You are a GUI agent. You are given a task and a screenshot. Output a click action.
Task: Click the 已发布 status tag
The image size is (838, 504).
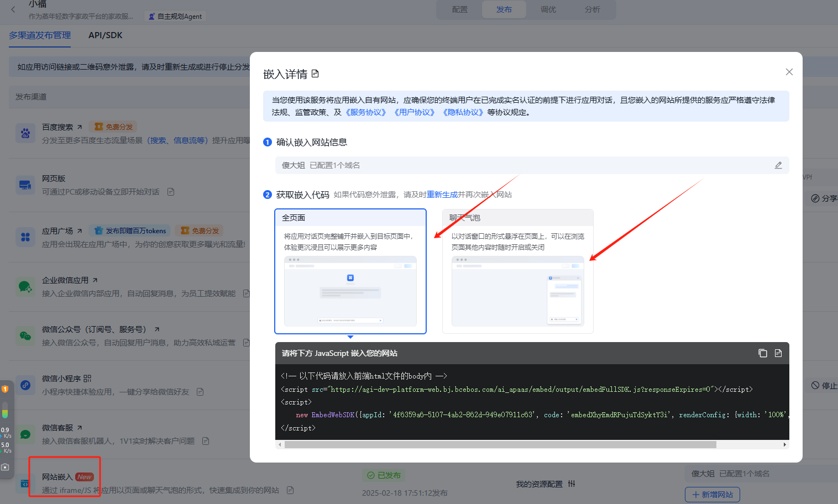pos(384,475)
